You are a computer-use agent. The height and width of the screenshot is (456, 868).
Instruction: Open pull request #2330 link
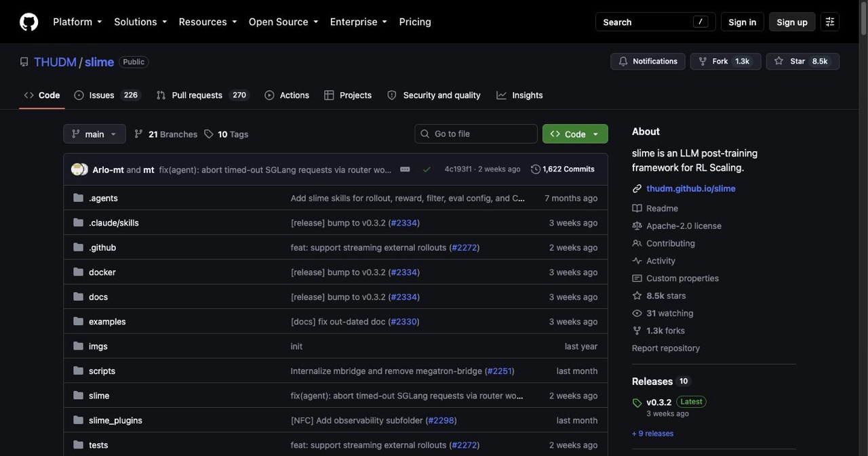coord(403,322)
